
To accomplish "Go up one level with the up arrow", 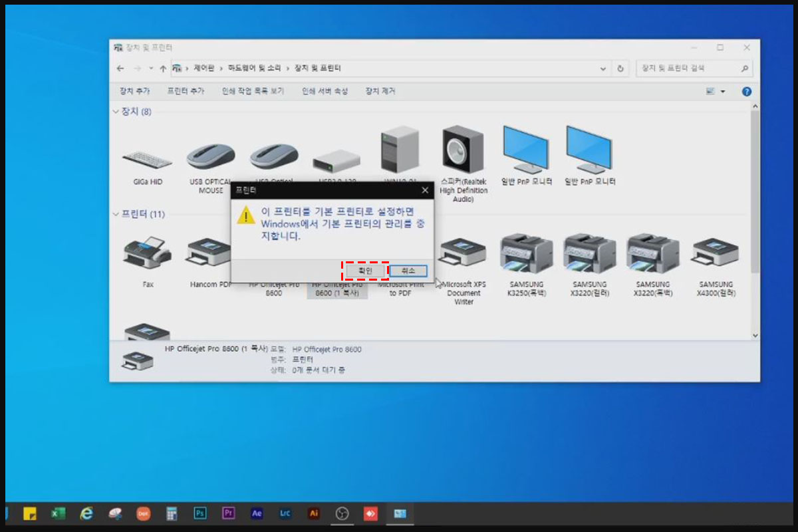I will pos(163,68).
